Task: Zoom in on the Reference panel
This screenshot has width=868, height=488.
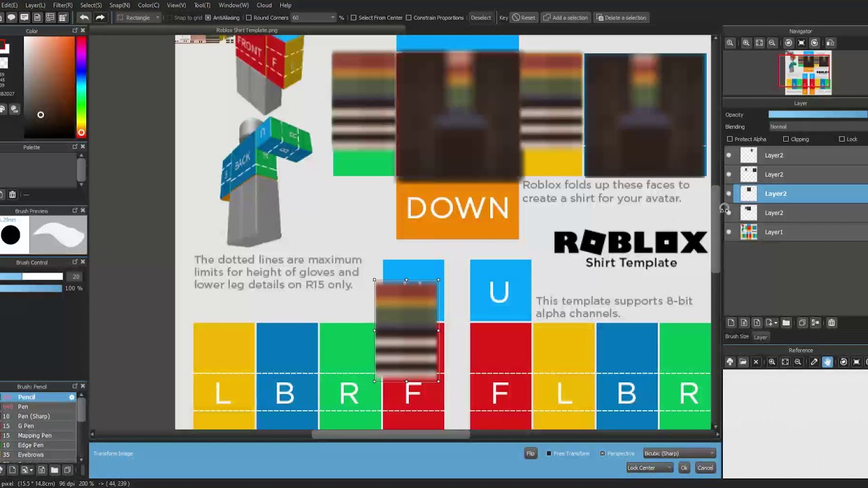Action: click(x=772, y=362)
